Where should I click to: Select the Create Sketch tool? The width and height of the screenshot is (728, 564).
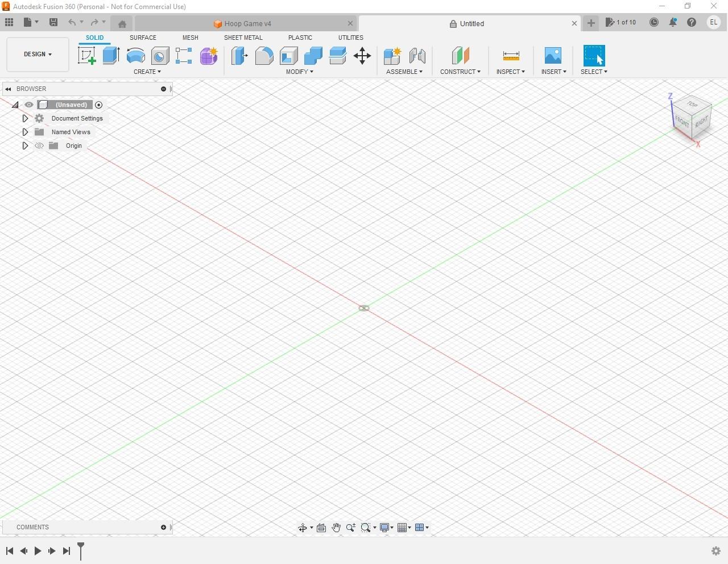point(86,56)
